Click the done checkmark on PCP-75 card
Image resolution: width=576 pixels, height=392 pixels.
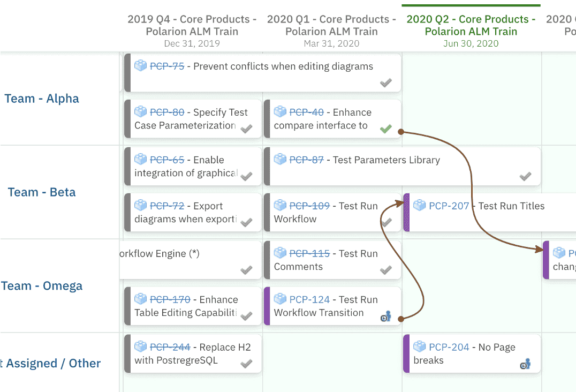pos(386,82)
